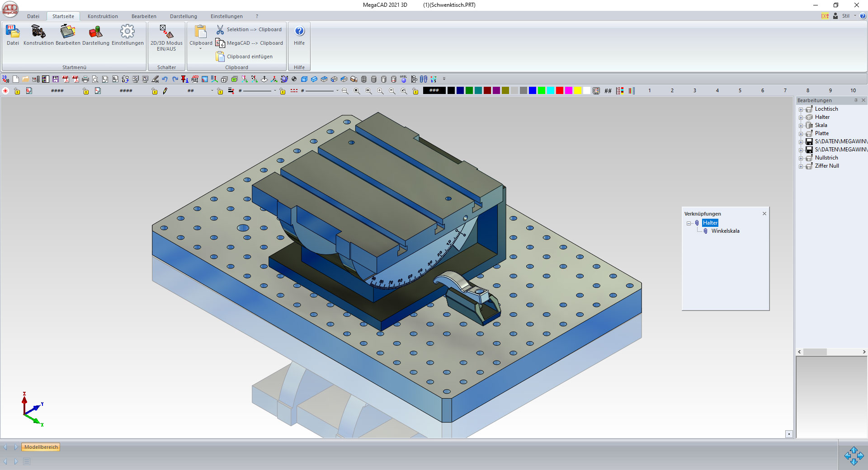Click the undo arrow icon

pos(165,80)
